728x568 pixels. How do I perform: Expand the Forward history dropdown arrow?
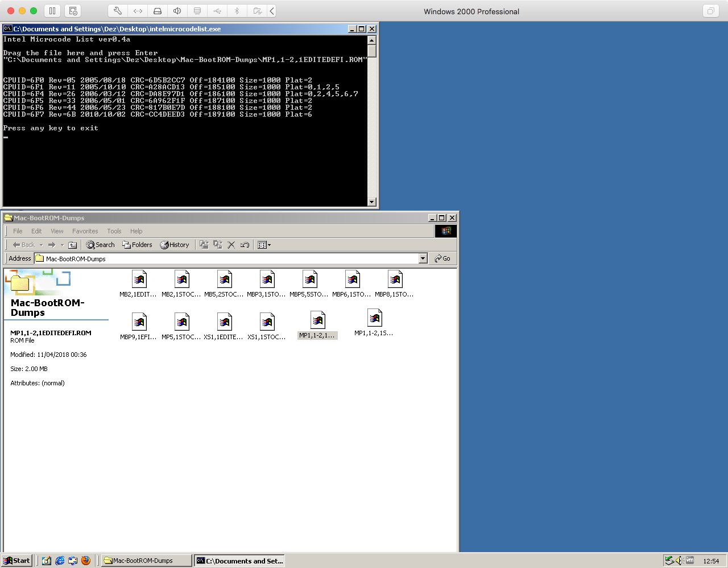[62, 245]
